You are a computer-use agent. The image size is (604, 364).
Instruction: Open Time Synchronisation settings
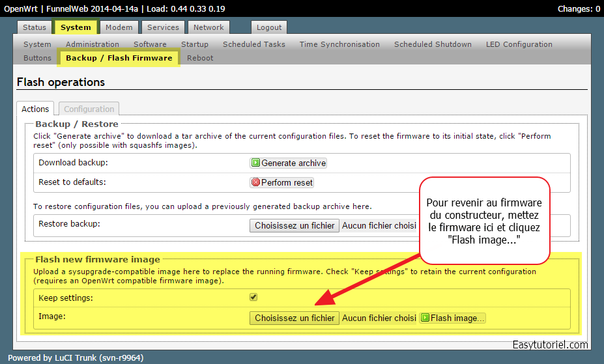[x=339, y=44]
